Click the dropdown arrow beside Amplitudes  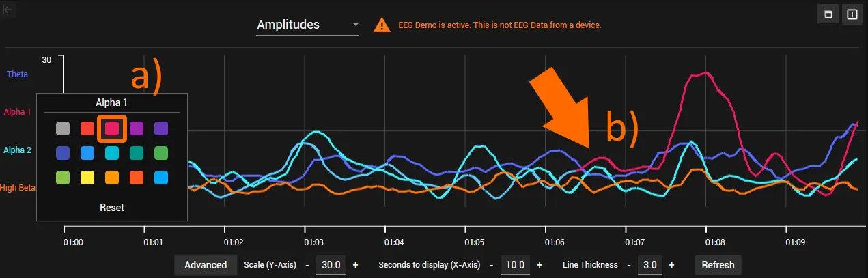coord(355,25)
